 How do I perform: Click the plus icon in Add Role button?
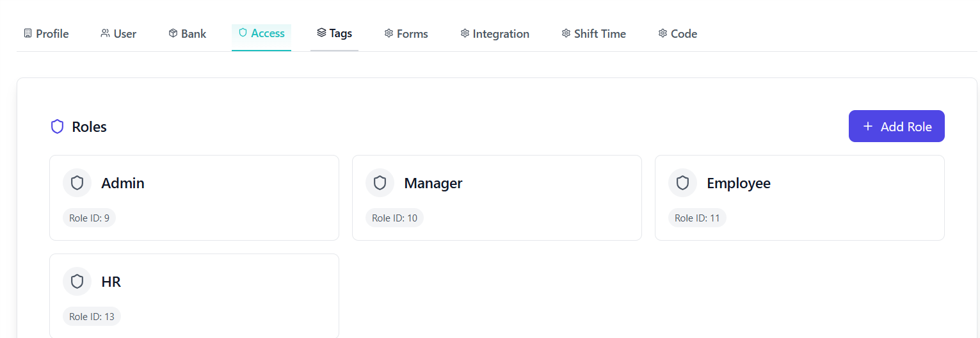868,126
